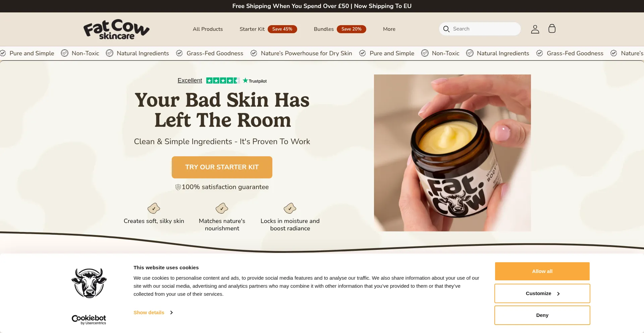The width and height of the screenshot is (644, 333).
Task: Expand the Show details chevron
Action: (171, 313)
